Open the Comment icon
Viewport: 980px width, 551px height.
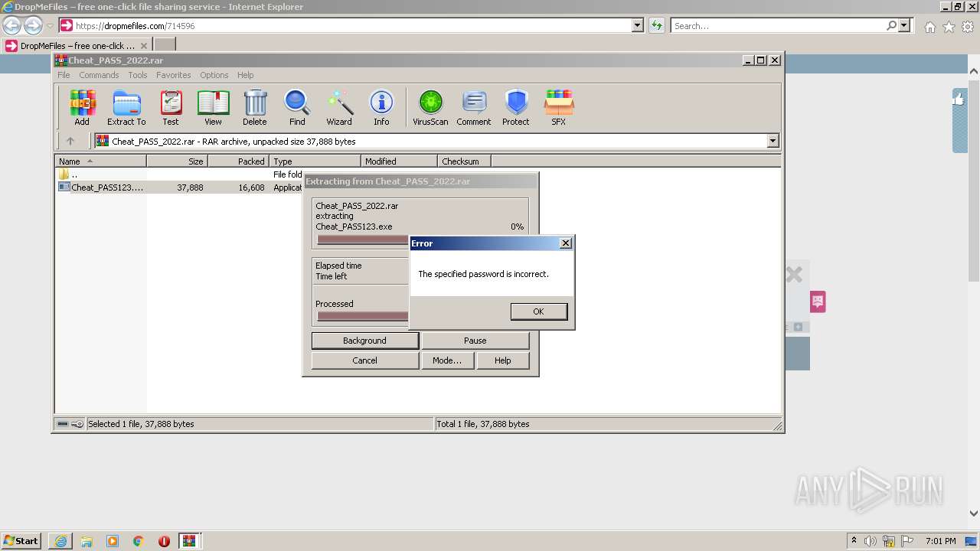(474, 107)
